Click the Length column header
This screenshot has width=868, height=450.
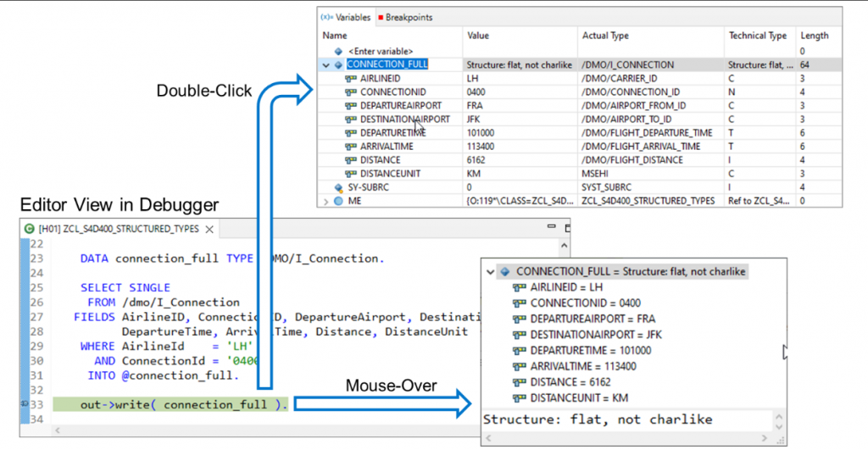point(815,36)
